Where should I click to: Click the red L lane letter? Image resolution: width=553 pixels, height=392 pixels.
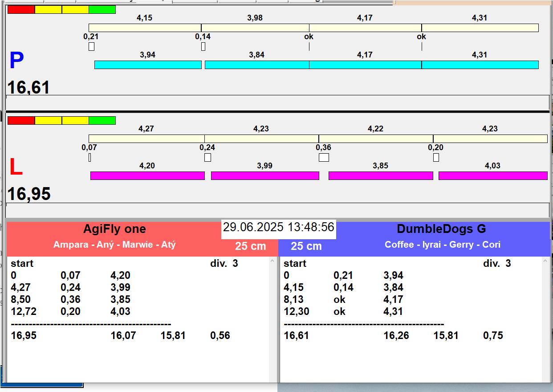click(x=16, y=167)
